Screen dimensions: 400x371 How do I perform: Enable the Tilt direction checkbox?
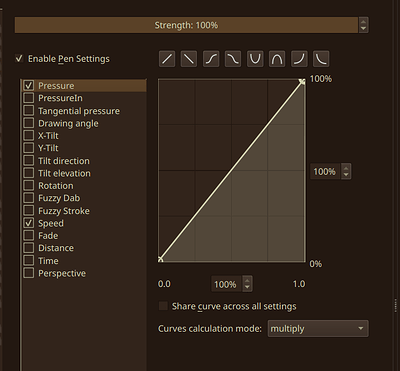pos(29,160)
